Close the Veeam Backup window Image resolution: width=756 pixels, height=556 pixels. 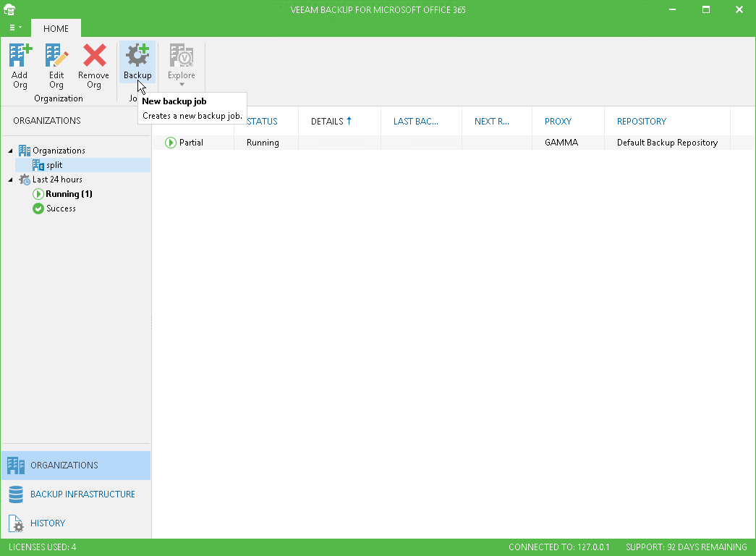739,9
